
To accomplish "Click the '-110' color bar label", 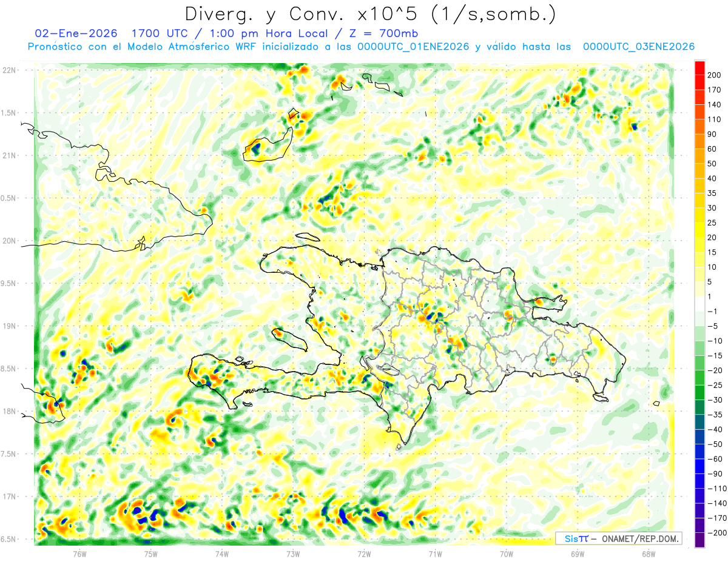I will pyautogui.click(x=717, y=489).
